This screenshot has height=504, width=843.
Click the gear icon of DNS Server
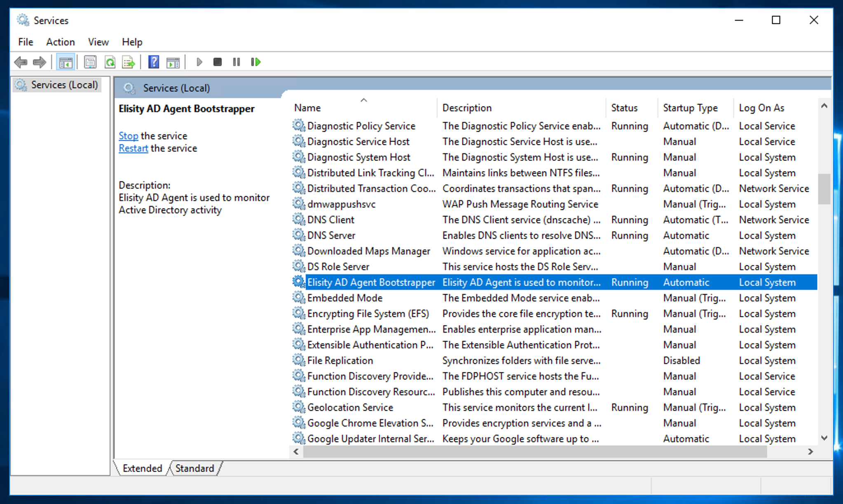[299, 235]
